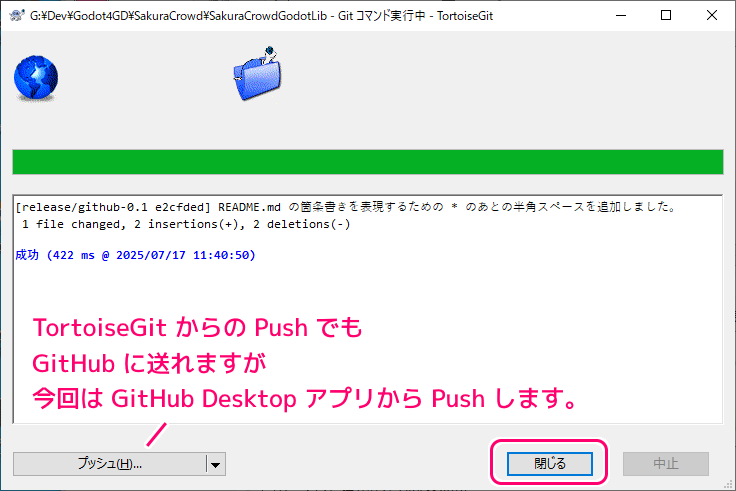
Task: Maximize the Git command progress window
Action: click(666, 15)
